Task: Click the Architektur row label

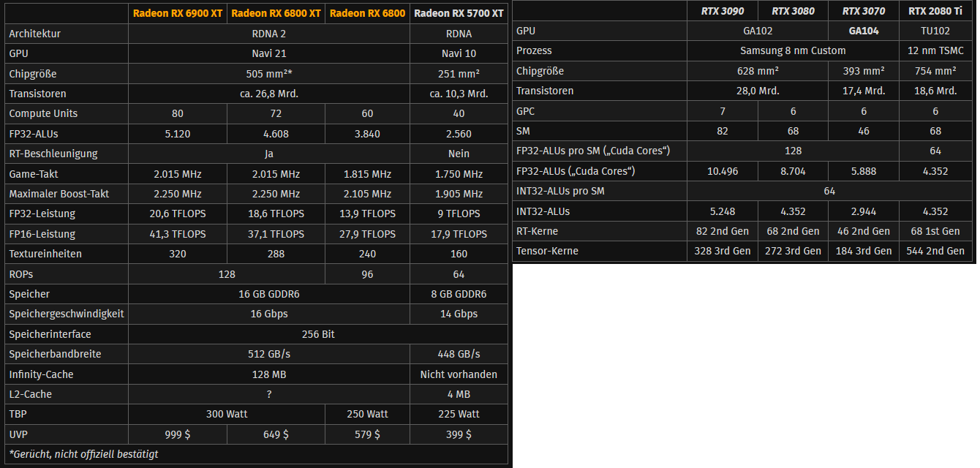Action: (35, 34)
